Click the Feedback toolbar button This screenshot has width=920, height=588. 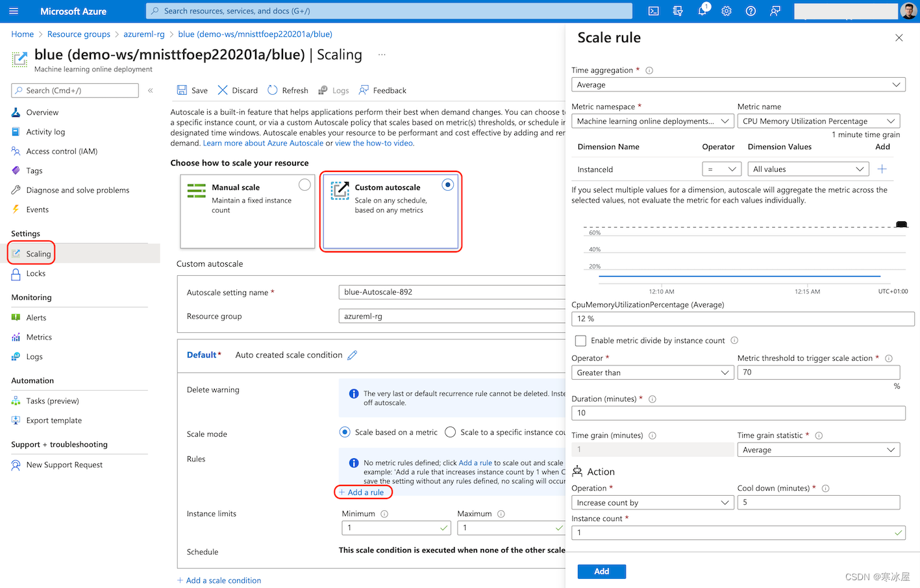click(x=382, y=90)
